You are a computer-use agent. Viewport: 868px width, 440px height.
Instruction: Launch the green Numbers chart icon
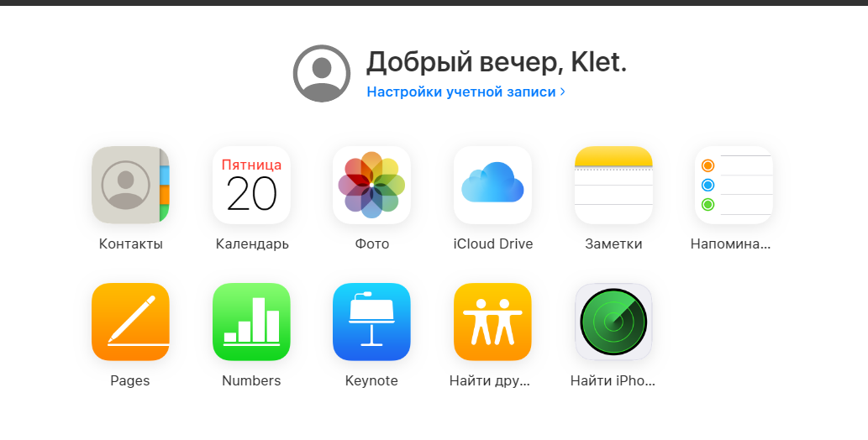(251, 322)
